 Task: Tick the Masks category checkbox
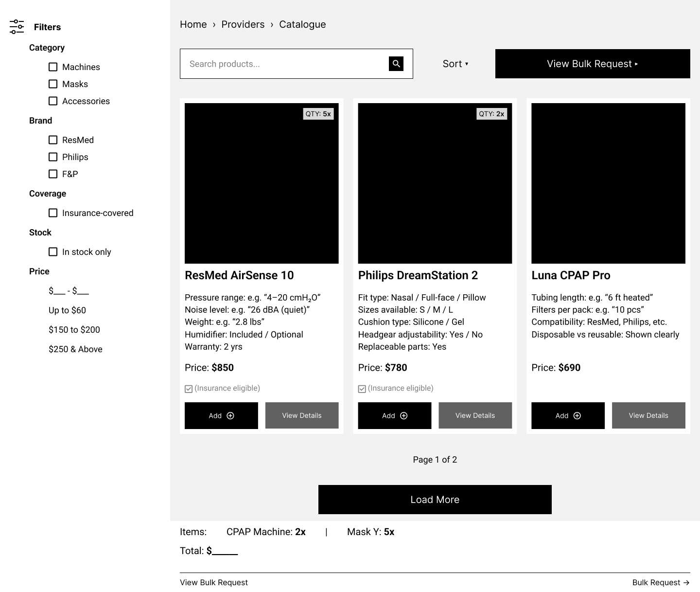point(53,84)
